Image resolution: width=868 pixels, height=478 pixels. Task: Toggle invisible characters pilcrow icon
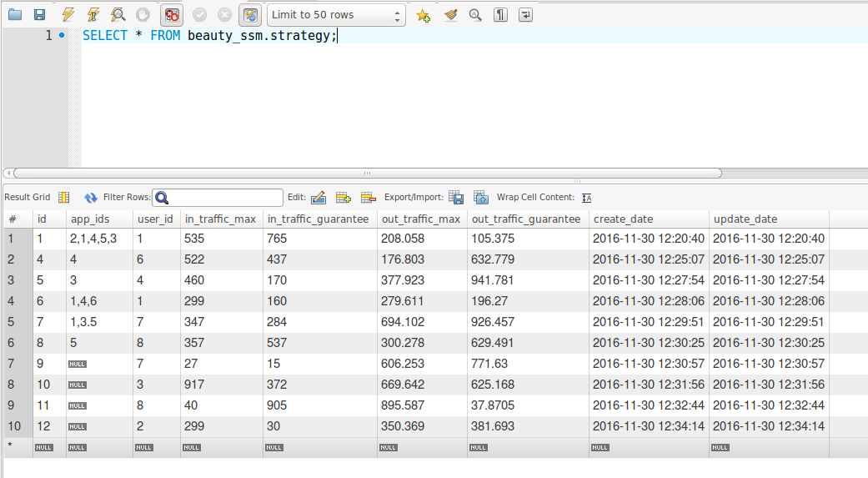(x=500, y=15)
